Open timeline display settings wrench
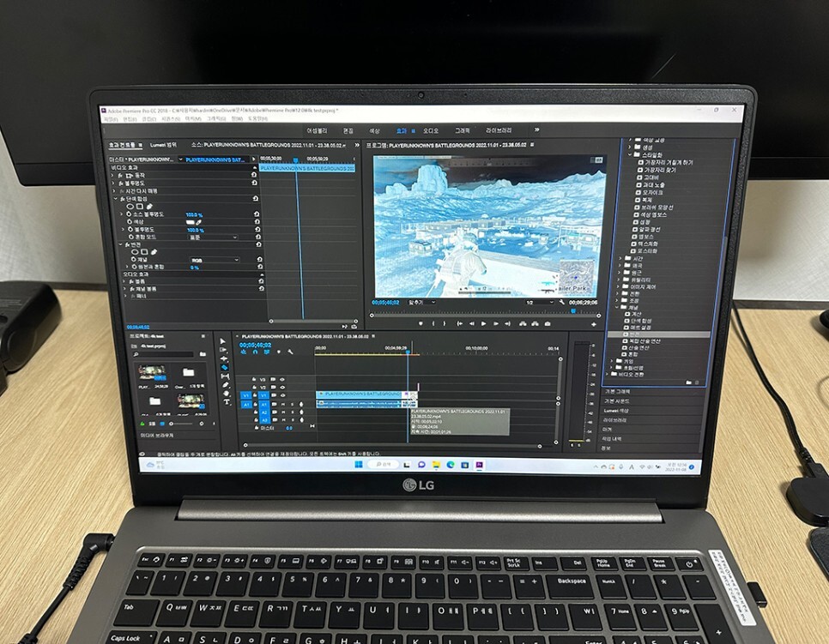Screen dimensions: 829x644 tap(290, 352)
